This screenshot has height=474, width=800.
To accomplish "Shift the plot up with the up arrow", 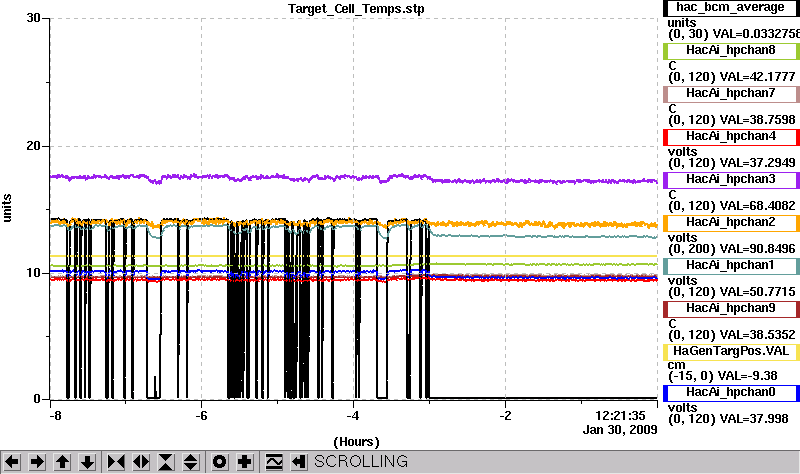I will (x=62, y=462).
